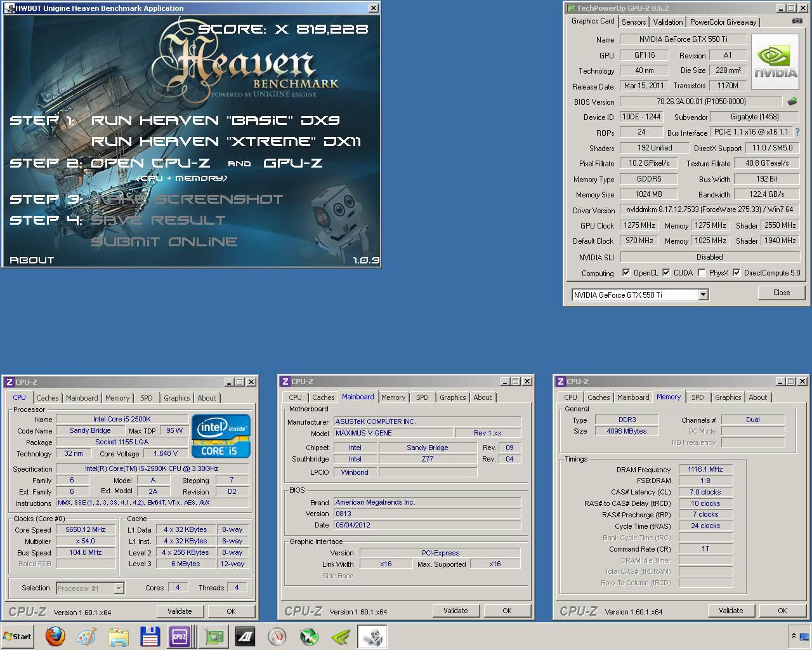Click the GPU-Z title bar app icon
Screen dimensions: 812x650
click(x=570, y=8)
